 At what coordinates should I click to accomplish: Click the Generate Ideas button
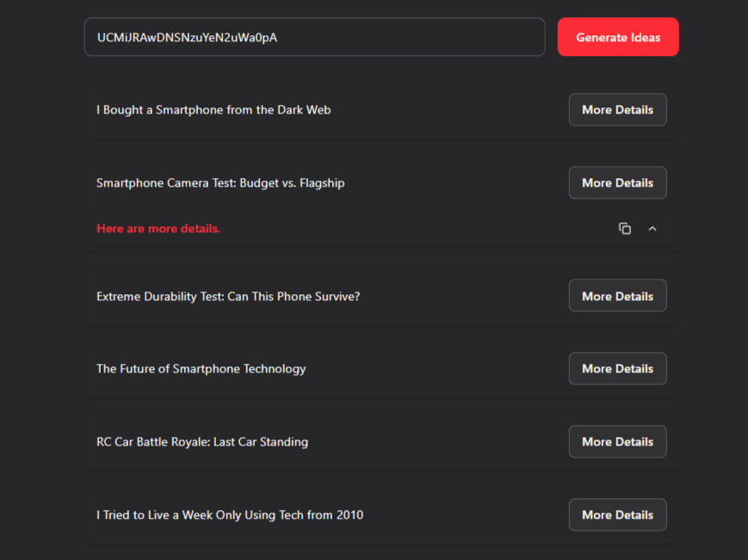tap(618, 37)
